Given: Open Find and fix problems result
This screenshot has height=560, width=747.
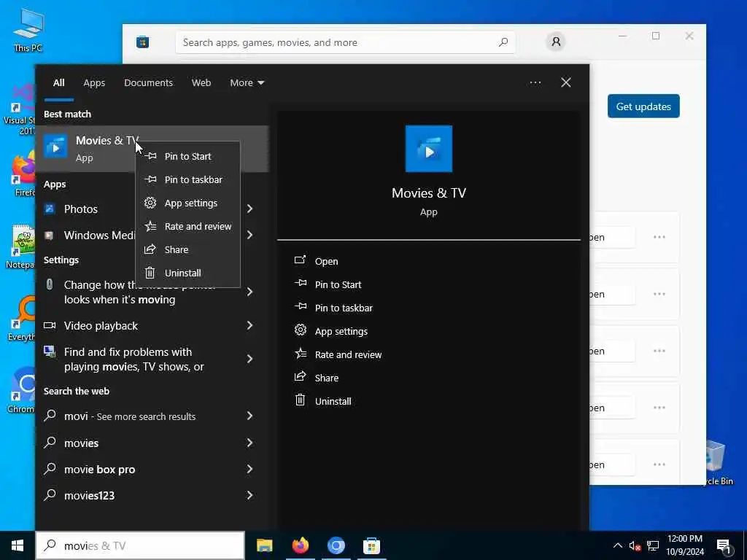Looking at the screenshot, I should click(x=133, y=359).
